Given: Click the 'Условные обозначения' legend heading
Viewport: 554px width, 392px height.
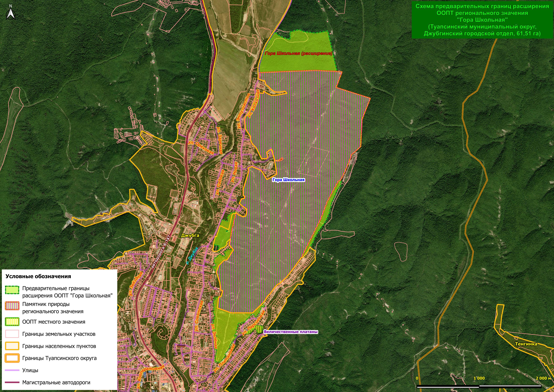Looking at the screenshot, I should 38,276.
